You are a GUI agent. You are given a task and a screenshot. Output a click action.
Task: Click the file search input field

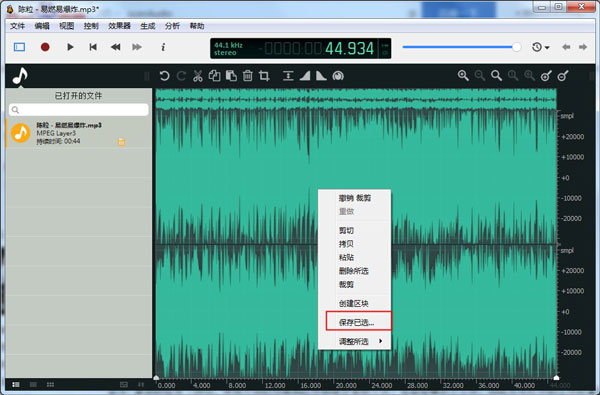(x=79, y=110)
